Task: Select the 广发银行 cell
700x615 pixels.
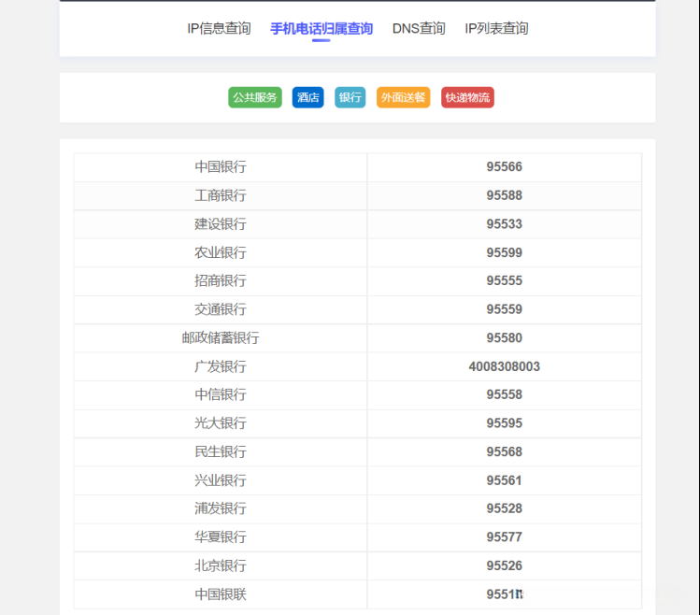Action: coord(221,366)
